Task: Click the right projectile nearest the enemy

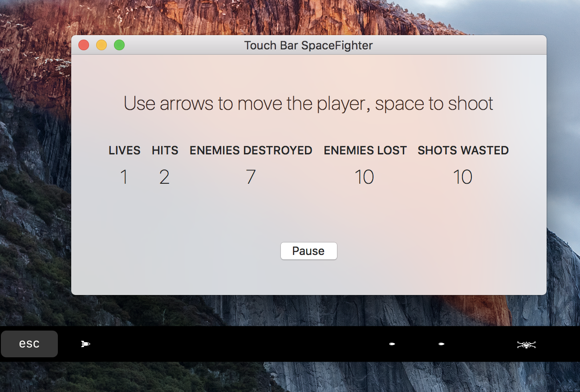Action: tap(442, 344)
